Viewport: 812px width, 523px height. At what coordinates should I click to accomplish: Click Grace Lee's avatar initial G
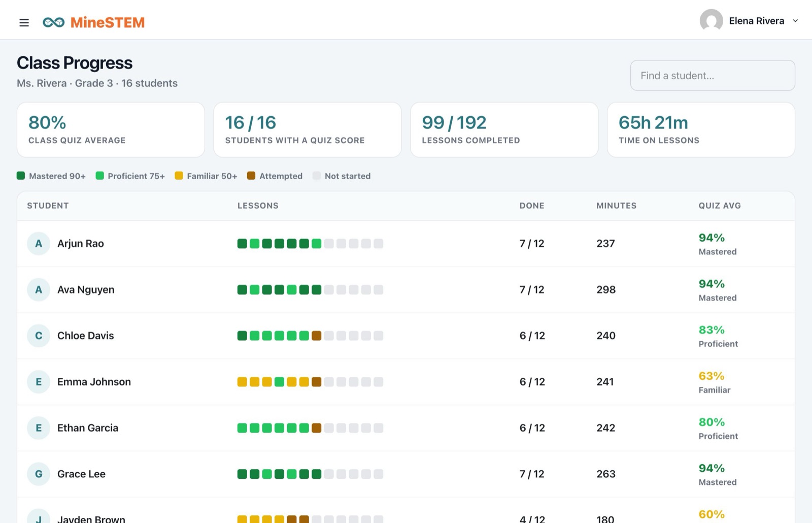[x=39, y=474]
